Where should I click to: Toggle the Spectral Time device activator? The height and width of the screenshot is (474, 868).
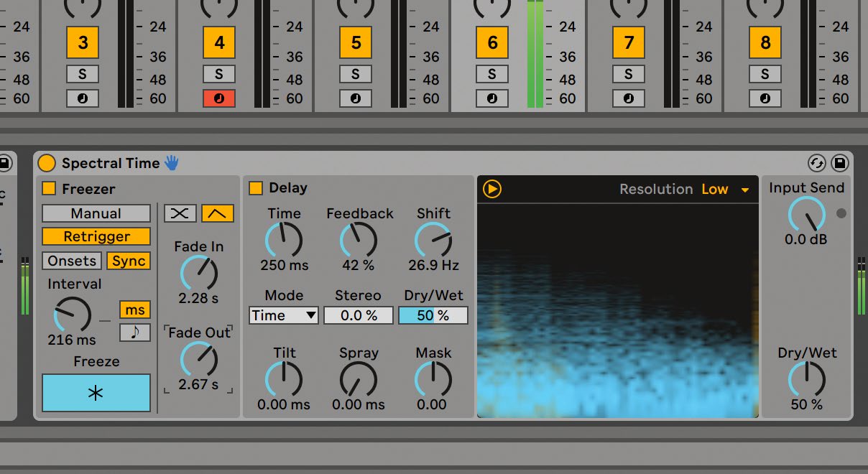coord(47,163)
